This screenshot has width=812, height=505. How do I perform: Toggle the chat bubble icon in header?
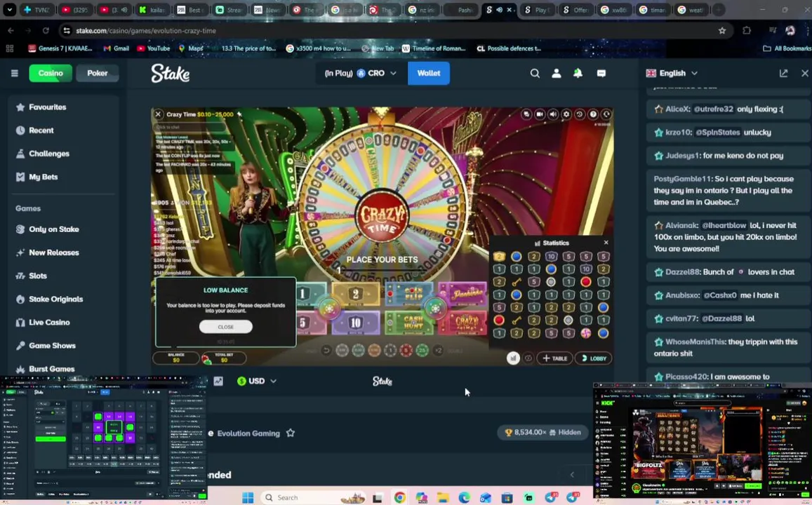(x=601, y=74)
